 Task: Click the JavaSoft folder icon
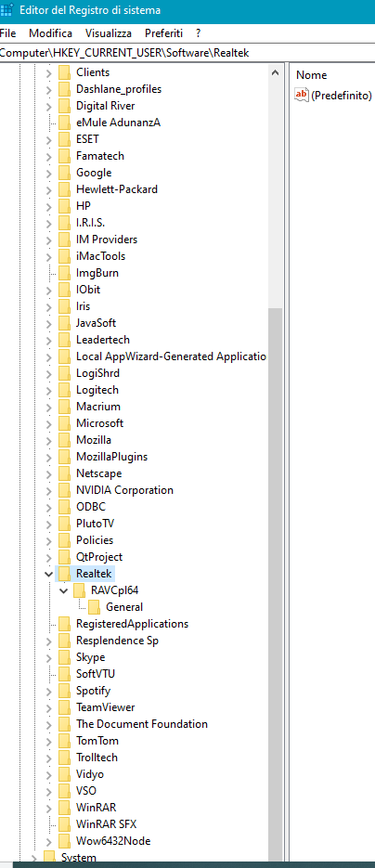coord(65,323)
